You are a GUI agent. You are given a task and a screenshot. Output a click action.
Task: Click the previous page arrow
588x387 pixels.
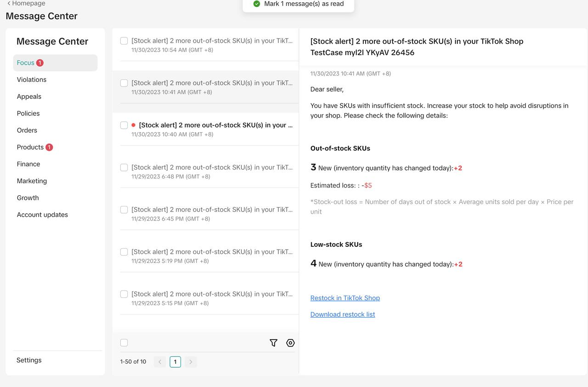coord(160,362)
